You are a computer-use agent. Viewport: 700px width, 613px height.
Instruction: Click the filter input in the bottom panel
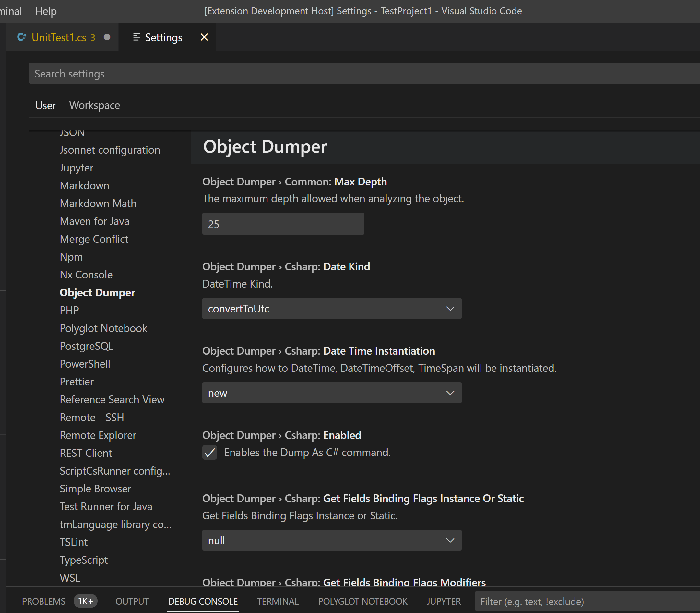pyautogui.click(x=582, y=601)
